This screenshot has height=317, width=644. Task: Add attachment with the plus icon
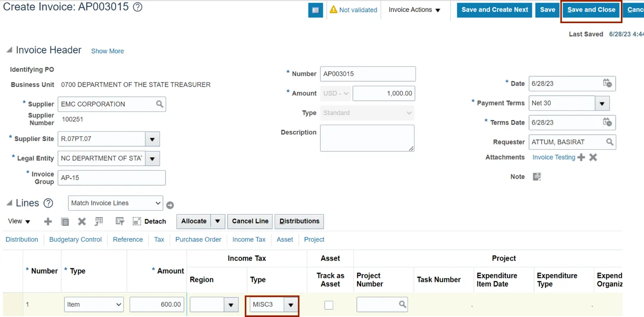581,157
